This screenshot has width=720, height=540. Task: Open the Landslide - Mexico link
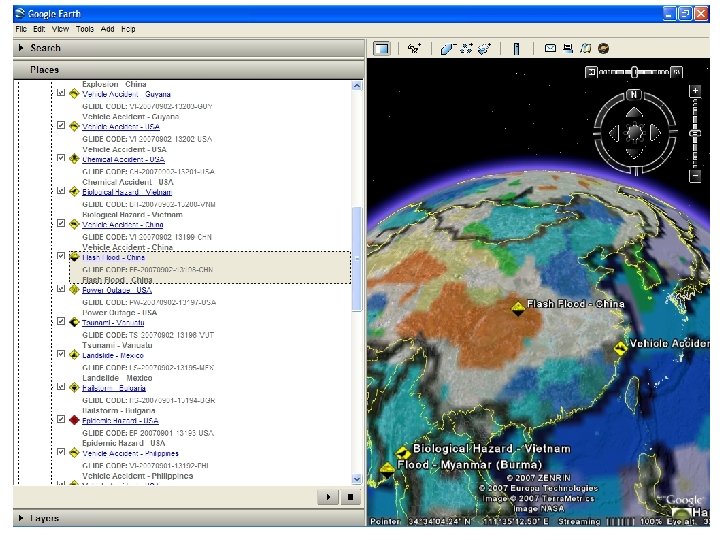tap(113, 355)
